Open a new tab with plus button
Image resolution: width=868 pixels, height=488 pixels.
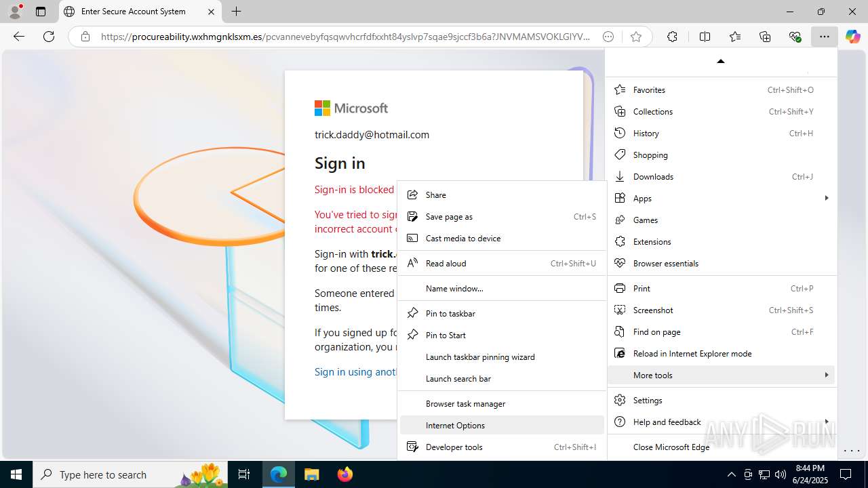pos(236,12)
